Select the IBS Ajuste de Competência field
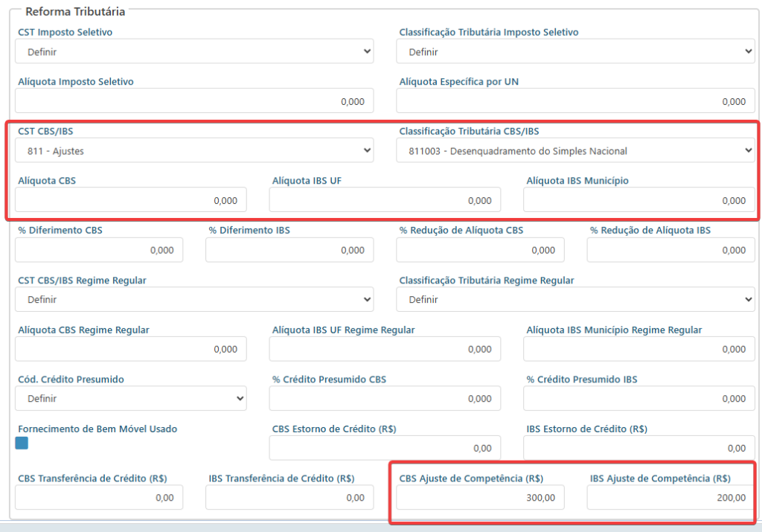The width and height of the screenshot is (762, 532). (670, 498)
